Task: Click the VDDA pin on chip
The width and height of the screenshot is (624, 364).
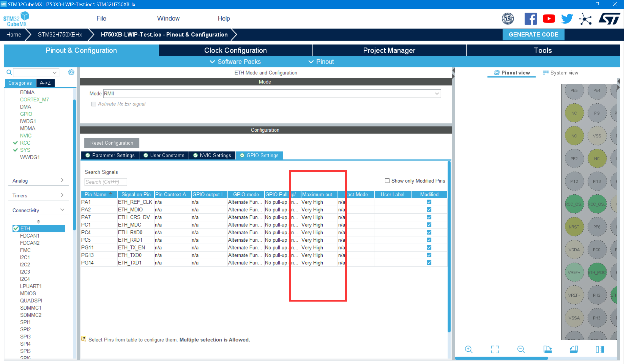Action: coord(574,249)
